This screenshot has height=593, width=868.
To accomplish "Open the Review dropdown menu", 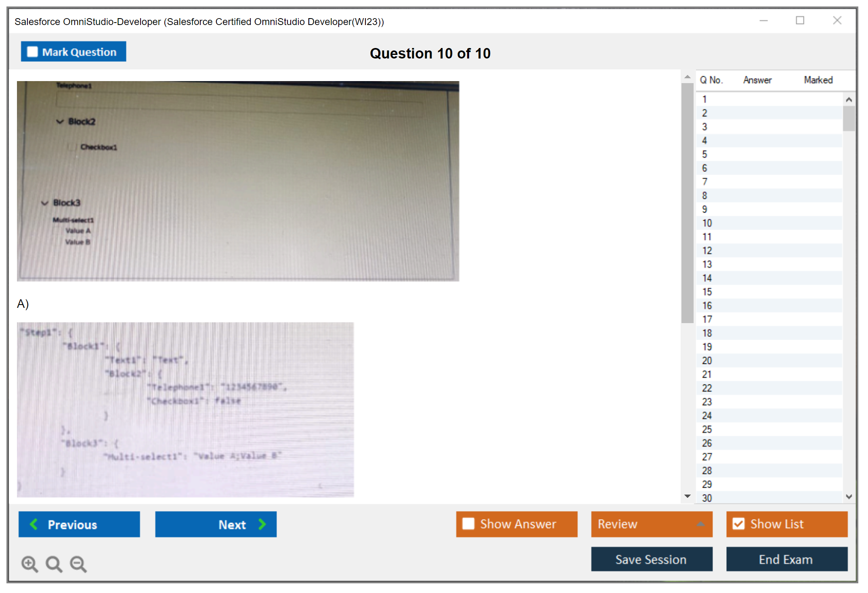I will point(701,524).
